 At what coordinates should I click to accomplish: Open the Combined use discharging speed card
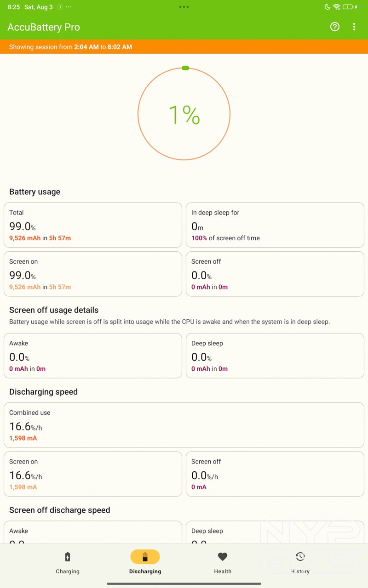(x=184, y=425)
